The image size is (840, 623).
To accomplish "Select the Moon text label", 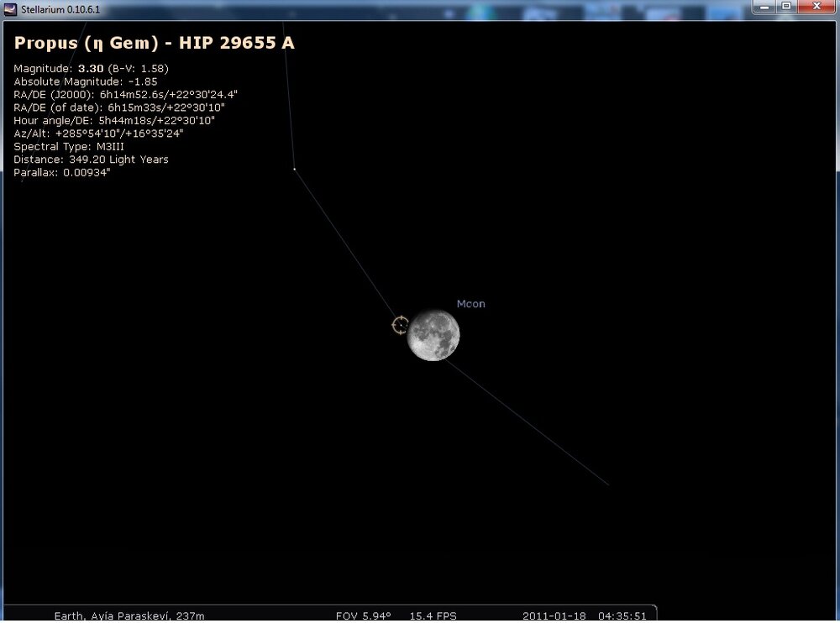I will click(x=470, y=304).
